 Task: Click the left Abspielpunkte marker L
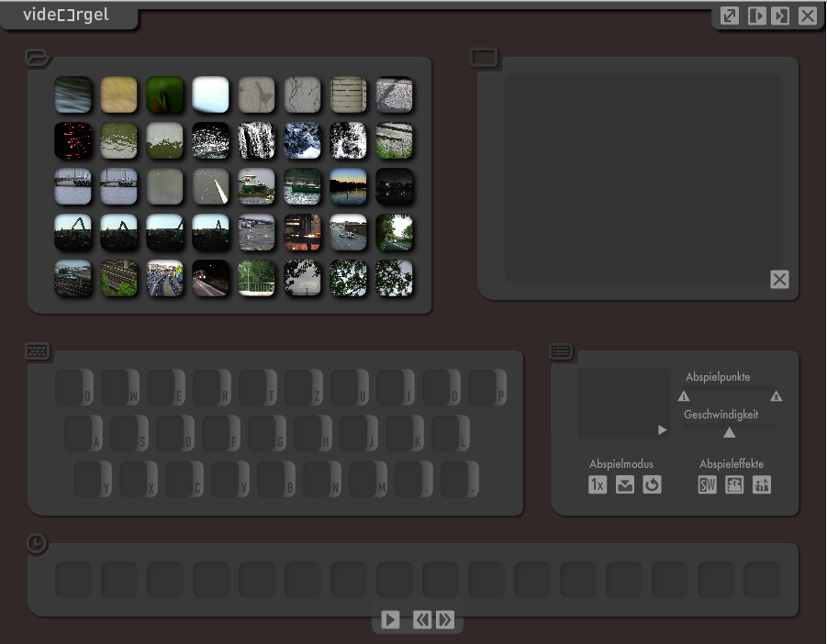click(x=684, y=396)
